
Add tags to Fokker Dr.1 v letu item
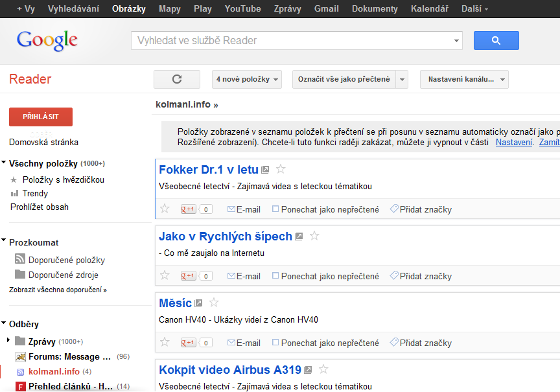(421, 209)
